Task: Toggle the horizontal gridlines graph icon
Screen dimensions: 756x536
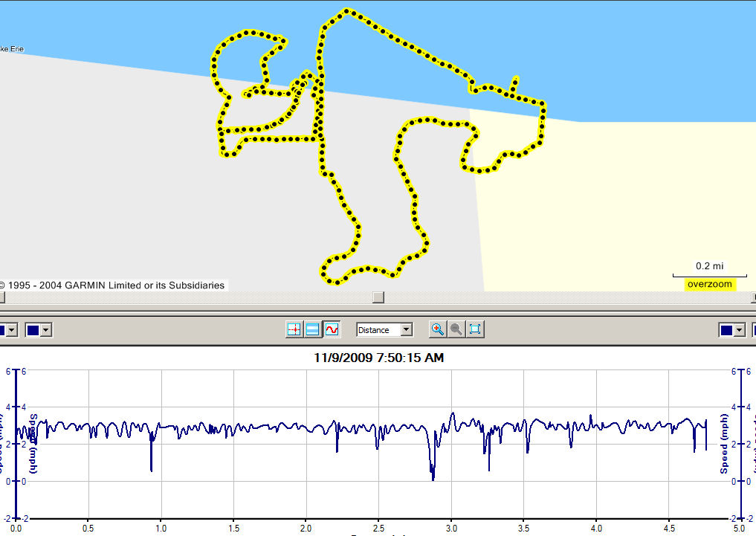Action: [313, 329]
